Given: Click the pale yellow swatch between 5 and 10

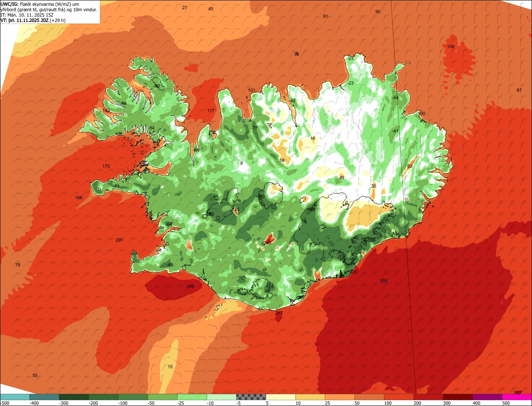Looking at the screenshot, I should click(x=280, y=397).
